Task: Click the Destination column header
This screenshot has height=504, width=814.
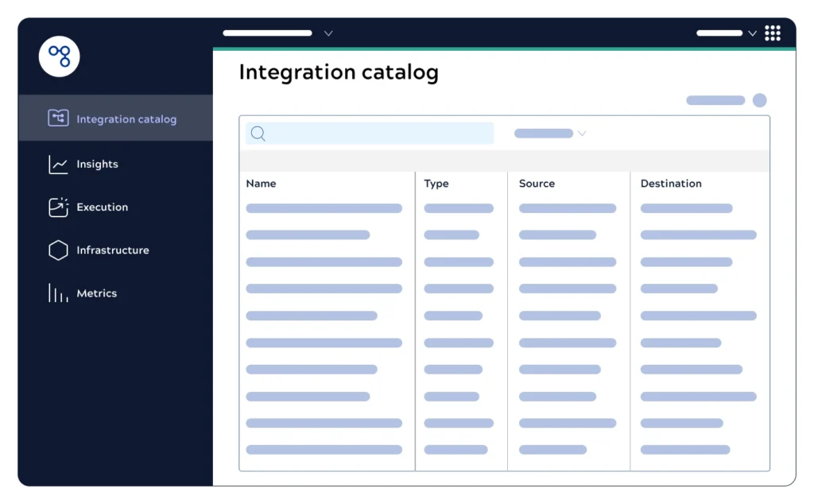Action: pos(671,183)
